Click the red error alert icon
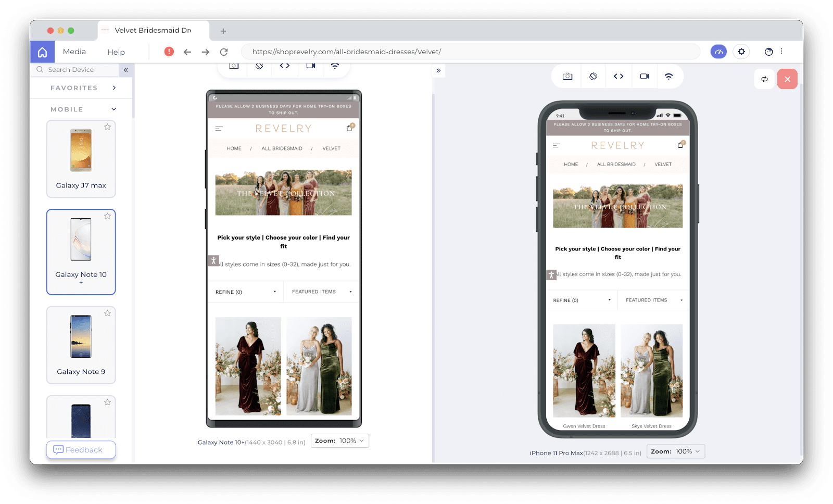The width and height of the screenshot is (833, 504). [169, 52]
